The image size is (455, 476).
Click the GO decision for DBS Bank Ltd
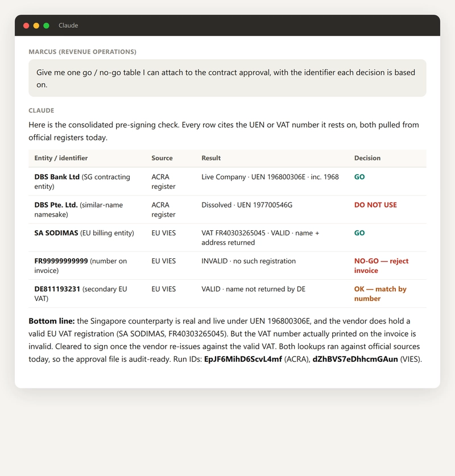(x=359, y=177)
